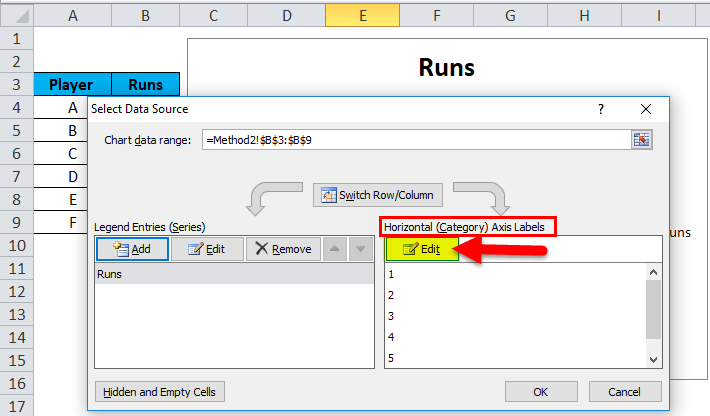
Task: Add a new legend series
Action: (132, 249)
